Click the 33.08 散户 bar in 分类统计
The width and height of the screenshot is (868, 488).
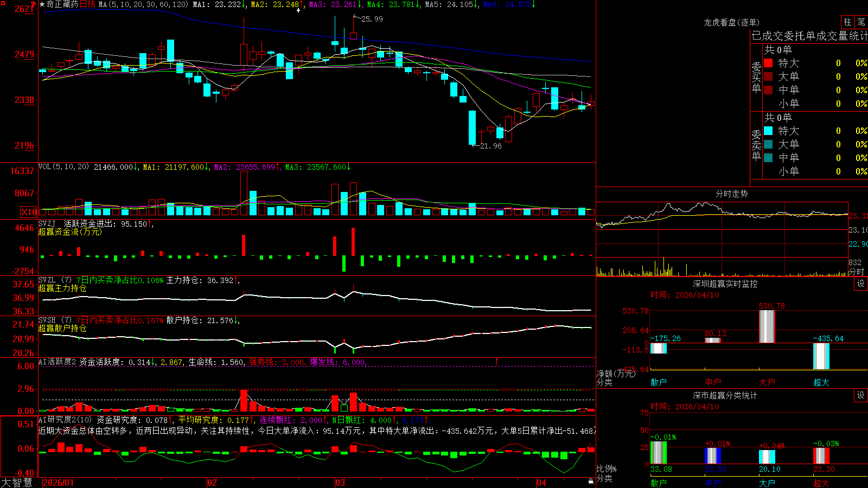[x=659, y=453]
